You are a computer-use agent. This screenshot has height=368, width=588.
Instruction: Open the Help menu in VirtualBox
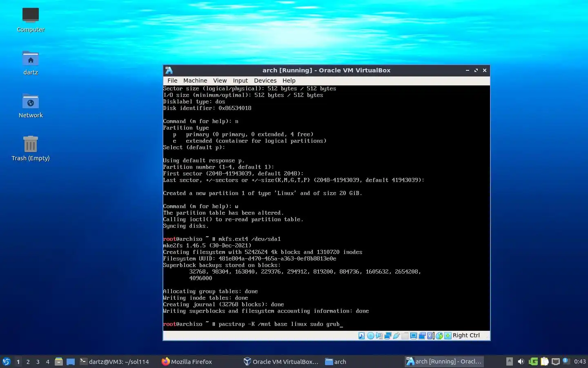click(x=289, y=81)
